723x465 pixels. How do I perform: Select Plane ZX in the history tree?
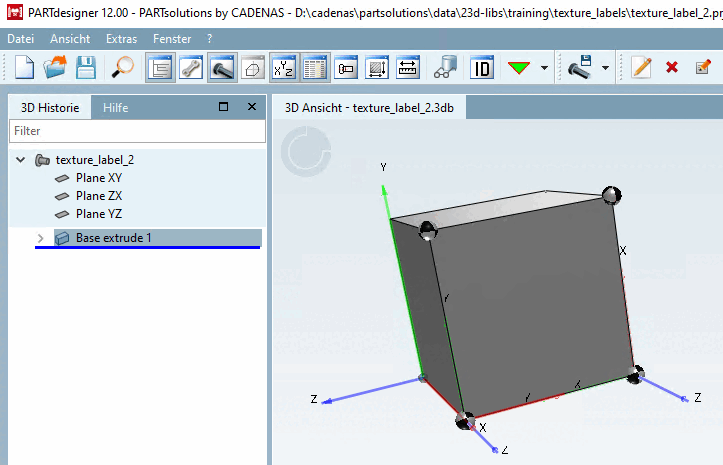(x=99, y=196)
